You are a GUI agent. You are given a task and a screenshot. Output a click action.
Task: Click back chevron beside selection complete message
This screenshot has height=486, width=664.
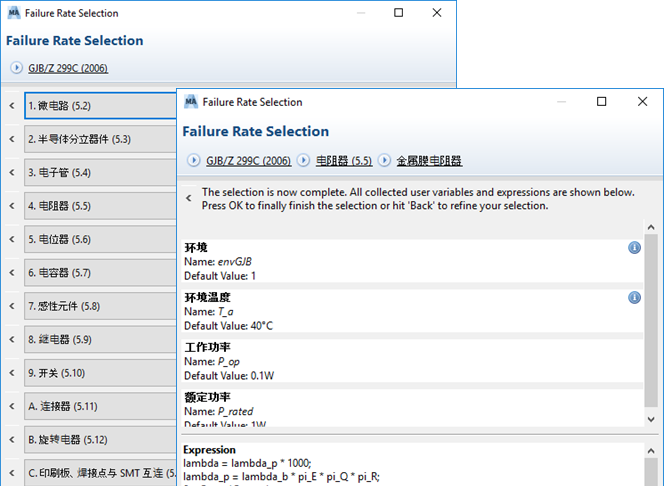(x=188, y=198)
